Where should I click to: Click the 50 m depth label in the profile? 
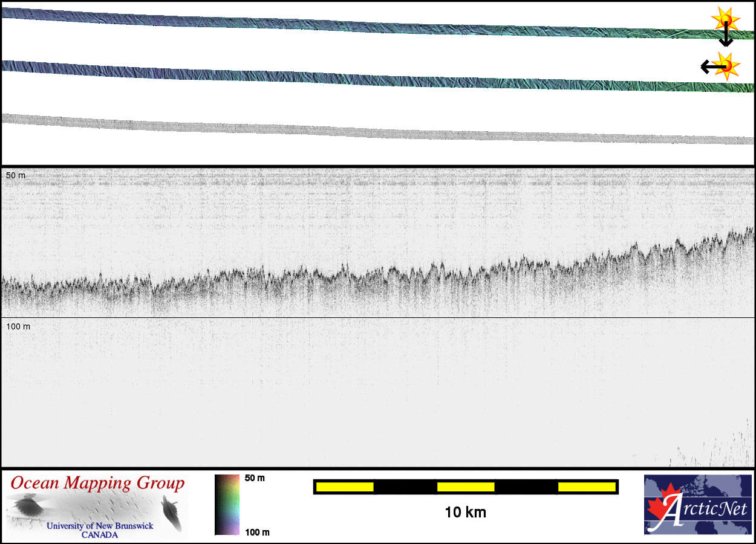[x=16, y=175]
